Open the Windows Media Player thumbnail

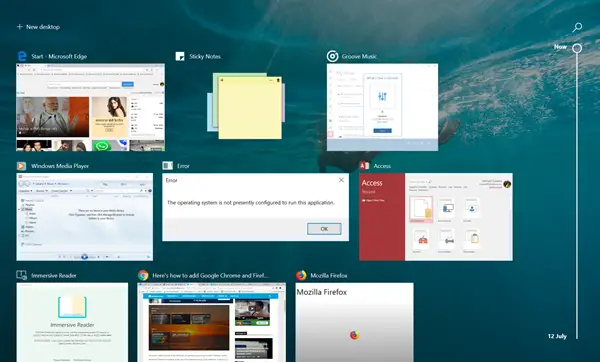pyautogui.click(x=85, y=217)
